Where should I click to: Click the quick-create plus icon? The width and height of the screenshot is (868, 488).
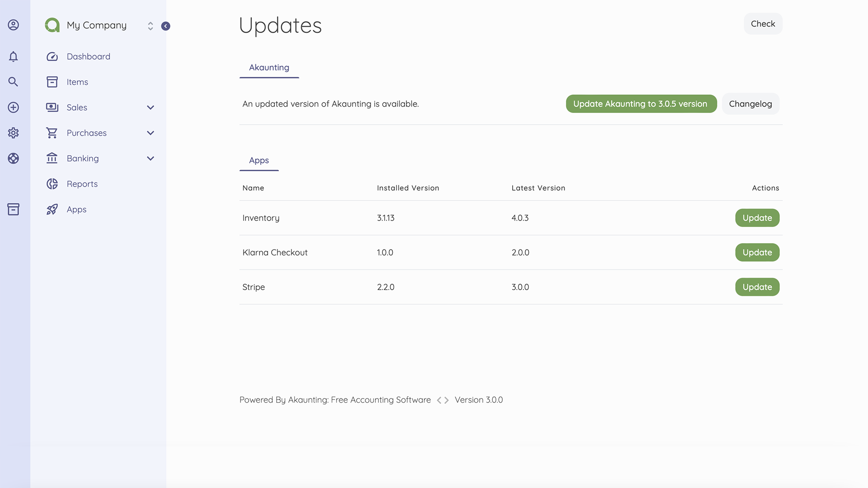13,108
